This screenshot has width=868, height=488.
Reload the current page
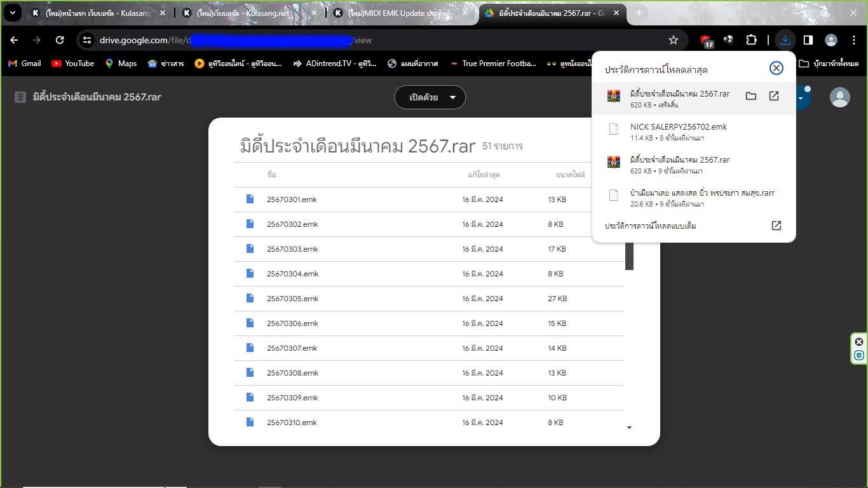click(x=60, y=40)
